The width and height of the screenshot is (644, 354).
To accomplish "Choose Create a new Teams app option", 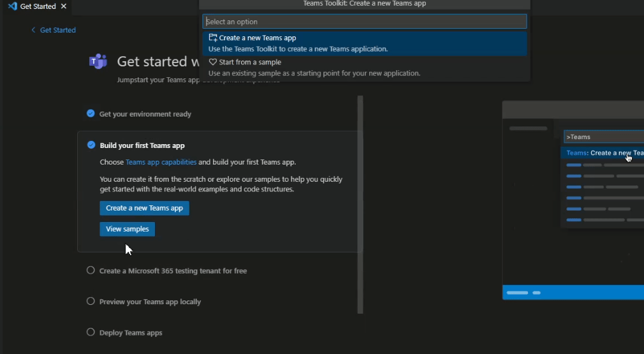I will pos(364,43).
